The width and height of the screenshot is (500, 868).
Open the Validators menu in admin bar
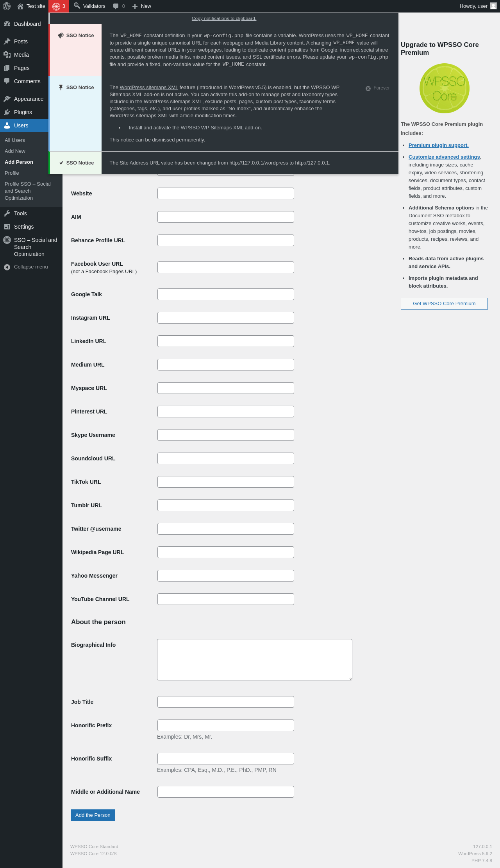click(x=90, y=6)
